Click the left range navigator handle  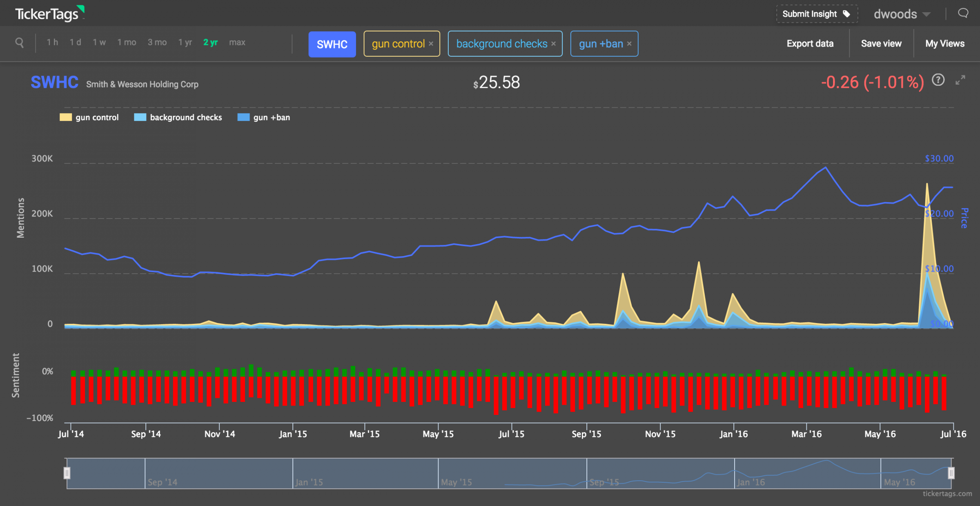click(x=67, y=473)
